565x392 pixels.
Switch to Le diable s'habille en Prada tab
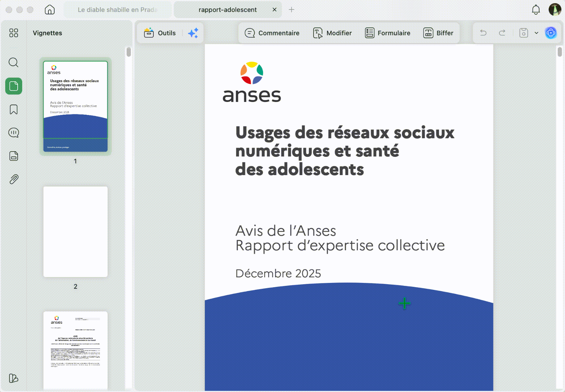click(117, 10)
